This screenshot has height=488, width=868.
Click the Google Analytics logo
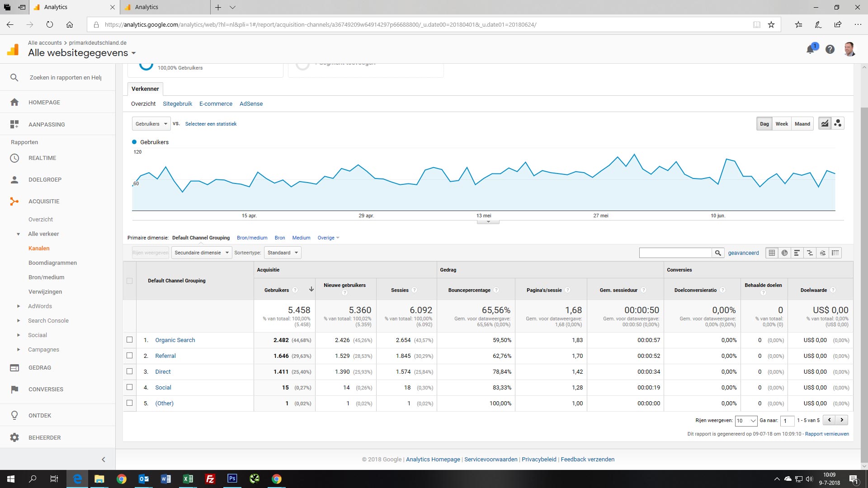13,49
